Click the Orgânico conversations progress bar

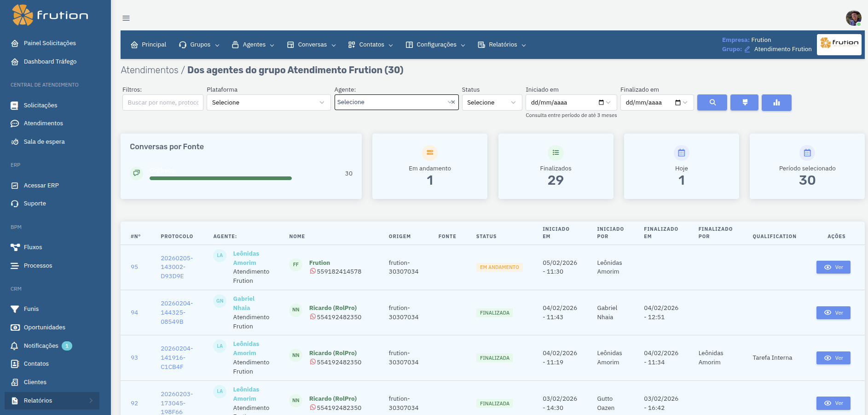[220, 178]
